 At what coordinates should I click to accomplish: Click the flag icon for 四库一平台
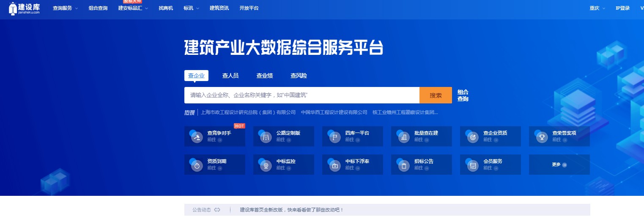click(x=334, y=138)
